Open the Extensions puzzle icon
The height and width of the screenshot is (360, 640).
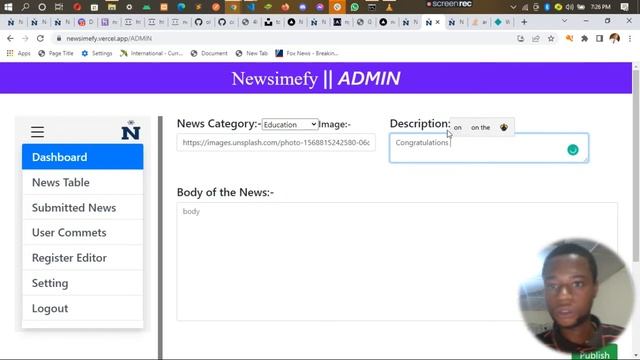pos(584,38)
